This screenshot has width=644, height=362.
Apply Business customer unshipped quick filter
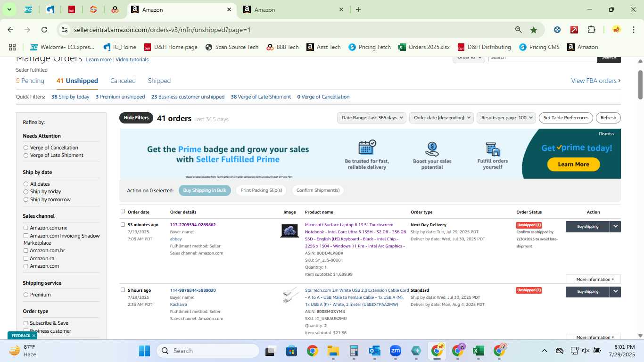pos(188,97)
